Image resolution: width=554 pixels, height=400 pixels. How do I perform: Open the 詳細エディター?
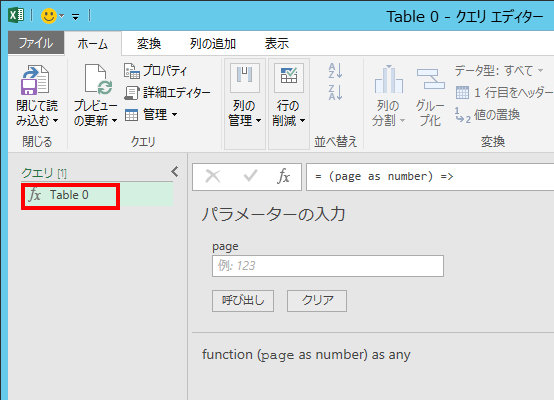167,93
